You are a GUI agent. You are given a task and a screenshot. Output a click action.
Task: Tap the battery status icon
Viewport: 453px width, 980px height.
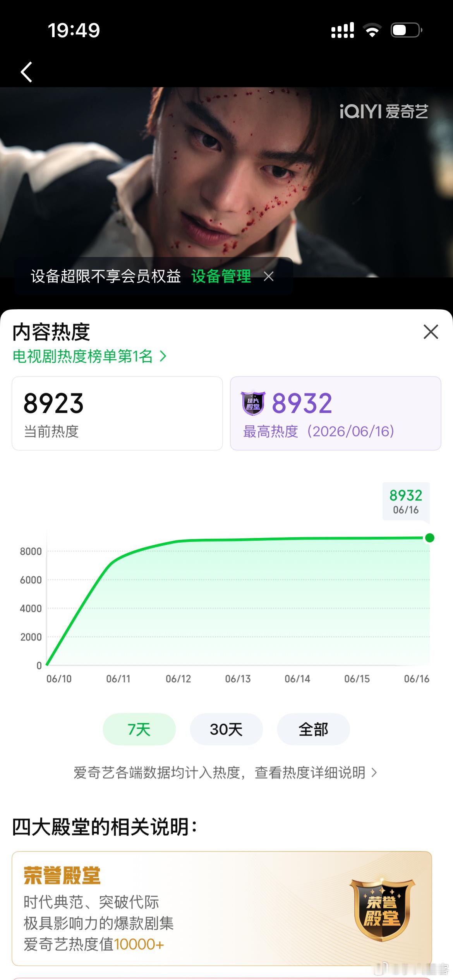click(x=407, y=30)
